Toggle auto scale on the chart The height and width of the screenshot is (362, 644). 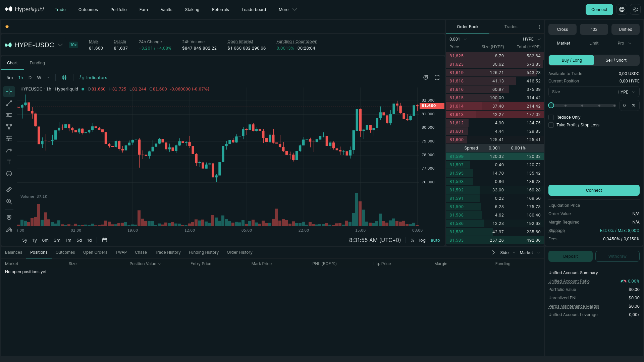(x=435, y=240)
